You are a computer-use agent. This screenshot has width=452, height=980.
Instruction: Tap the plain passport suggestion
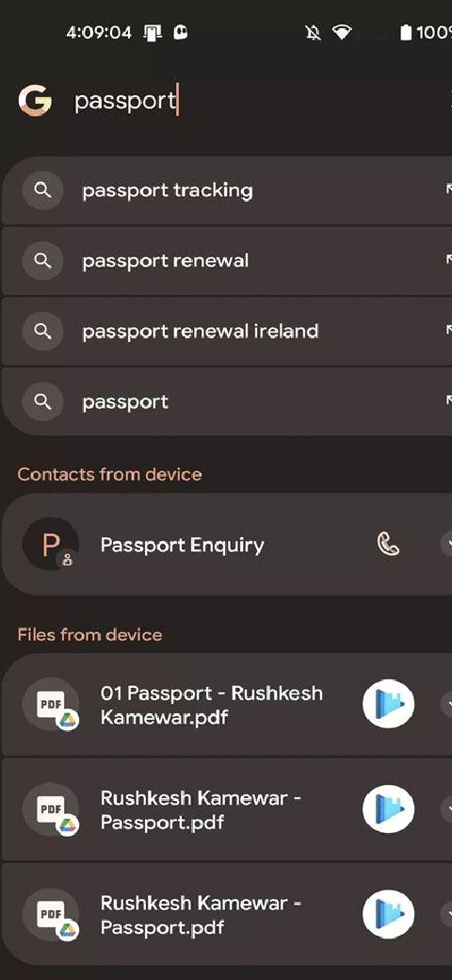[226, 401]
